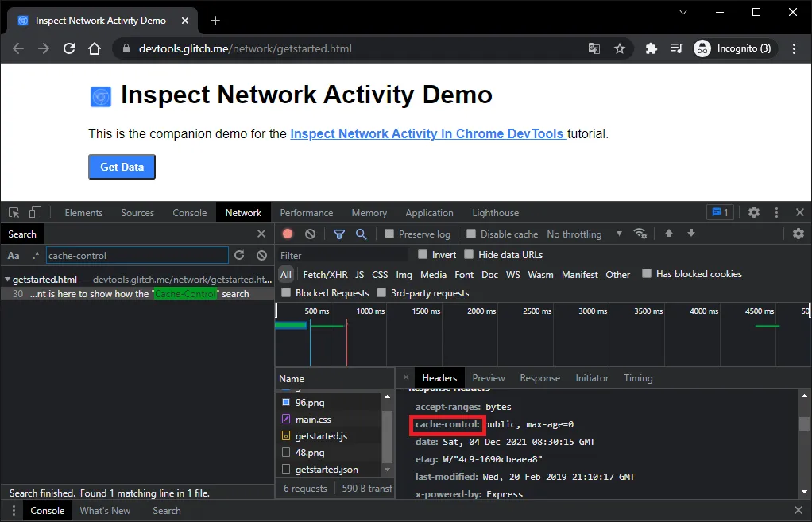Open search result line 30

[x=137, y=294]
